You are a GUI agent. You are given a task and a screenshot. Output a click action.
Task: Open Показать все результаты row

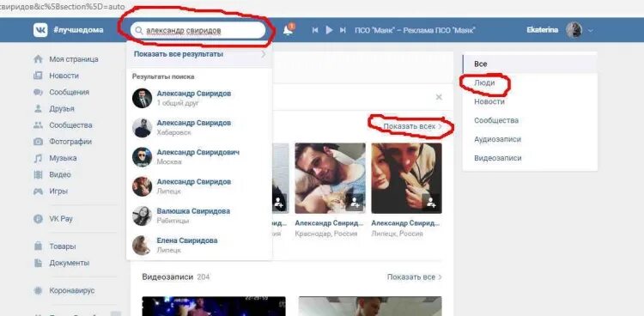pyautogui.click(x=199, y=54)
